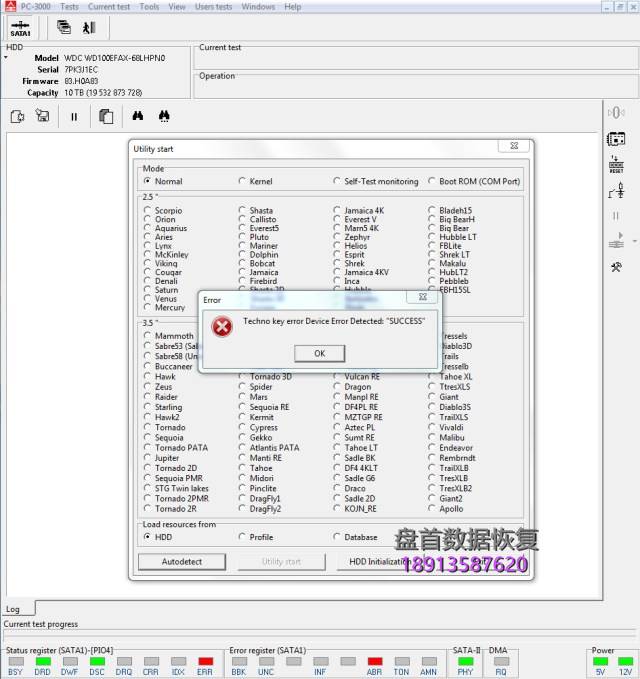640x679 pixels.
Task: Open the Tools menu
Action: [149, 6]
